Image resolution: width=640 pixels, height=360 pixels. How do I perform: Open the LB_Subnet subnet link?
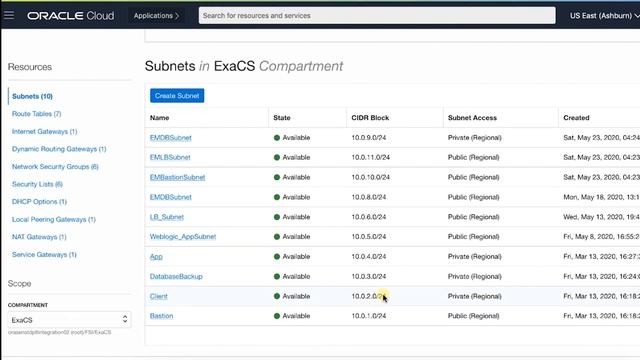tap(167, 217)
